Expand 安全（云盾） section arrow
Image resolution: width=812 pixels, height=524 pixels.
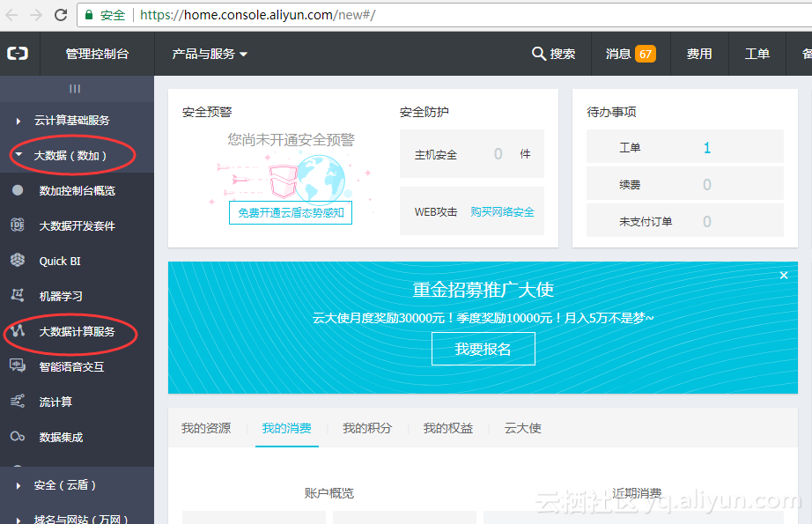coord(18,485)
